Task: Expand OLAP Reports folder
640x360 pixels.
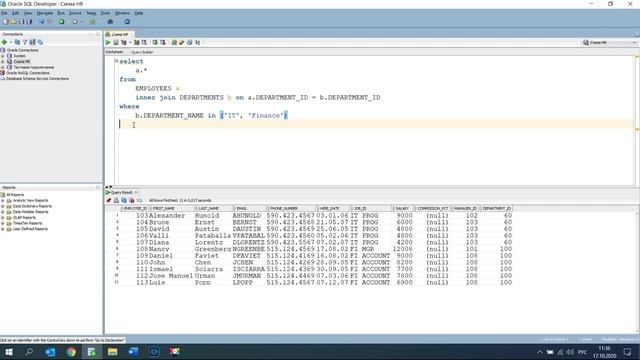Action: coord(3,218)
